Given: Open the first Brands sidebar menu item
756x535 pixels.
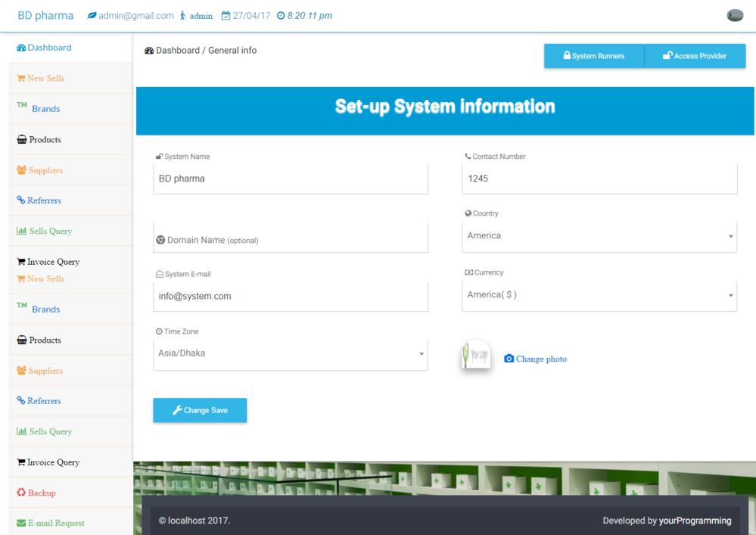Looking at the screenshot, I should click(45, 109).
